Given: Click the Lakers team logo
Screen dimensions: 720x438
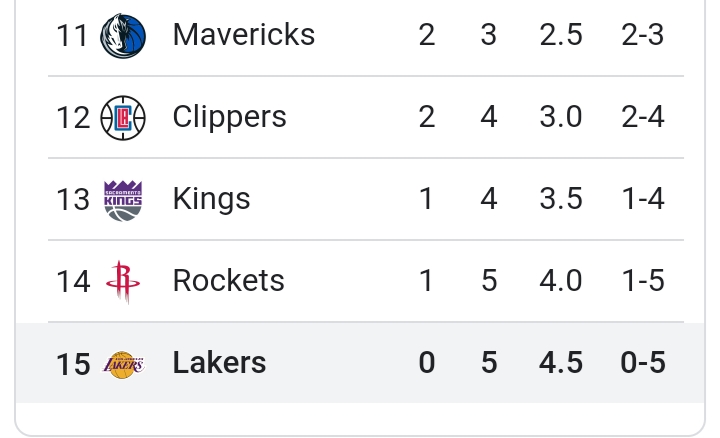Looking at the screenshot, I should [x=123, y=365].
